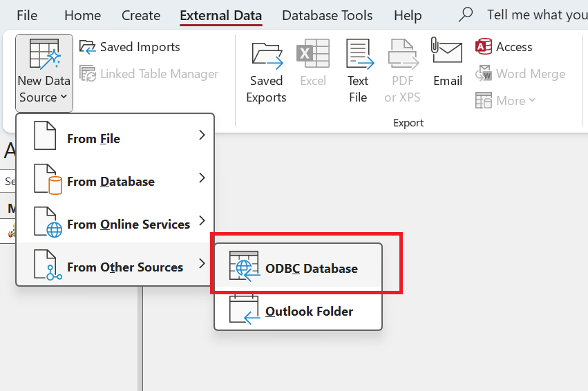Select Word Merge option
Viewport: 588px width, 391px height.
520,74
